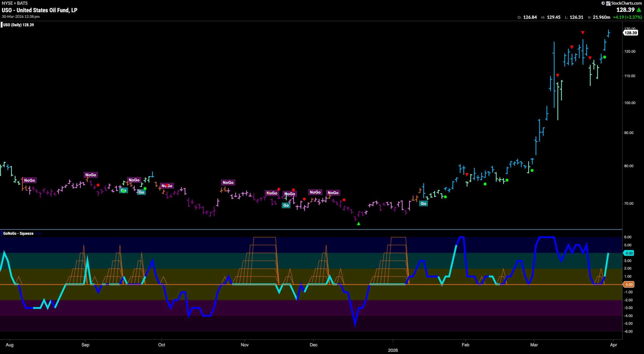Click the +4.19 (+3.37%) change value
644x354 pixels.
627,17
